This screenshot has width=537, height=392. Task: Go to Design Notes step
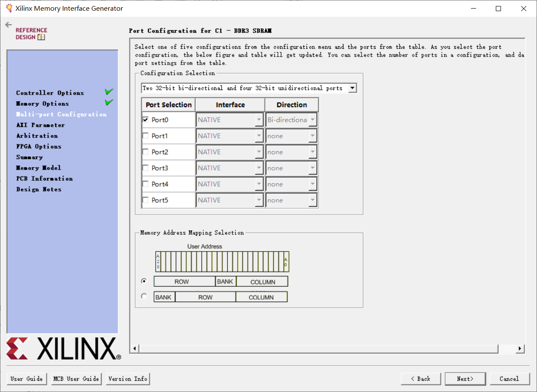point(39,189)
